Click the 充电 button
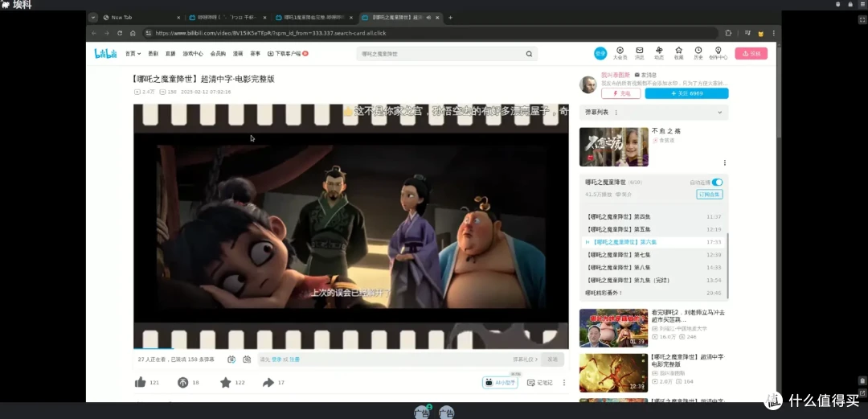Screen dimensions: 868x419 [x=621, y=93]
